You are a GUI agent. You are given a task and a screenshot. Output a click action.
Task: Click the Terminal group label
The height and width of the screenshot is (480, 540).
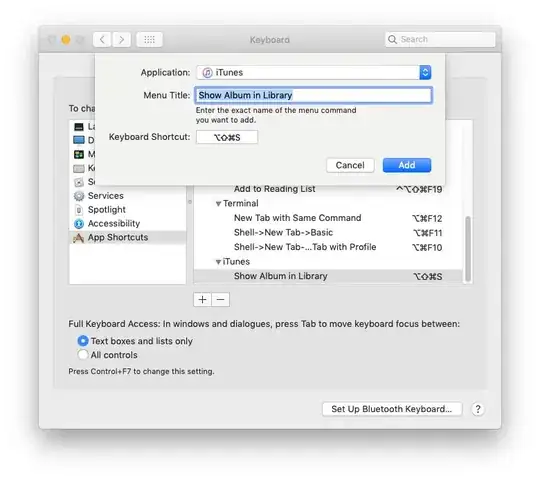[x=240, y=204]
